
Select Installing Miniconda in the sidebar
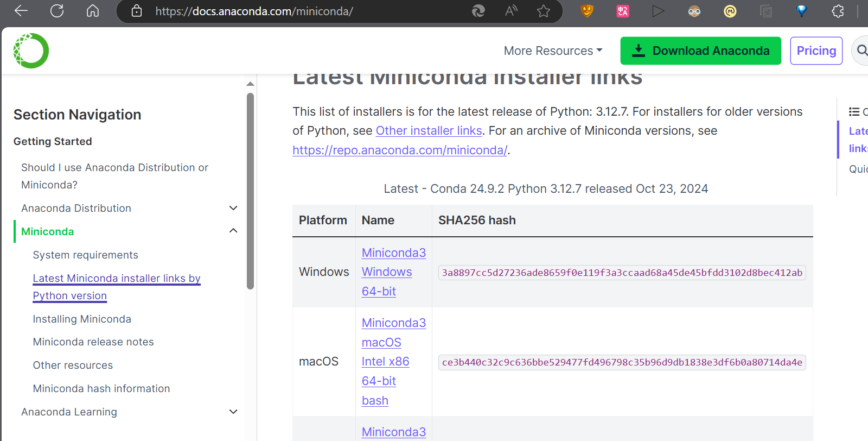pos(82,319)
